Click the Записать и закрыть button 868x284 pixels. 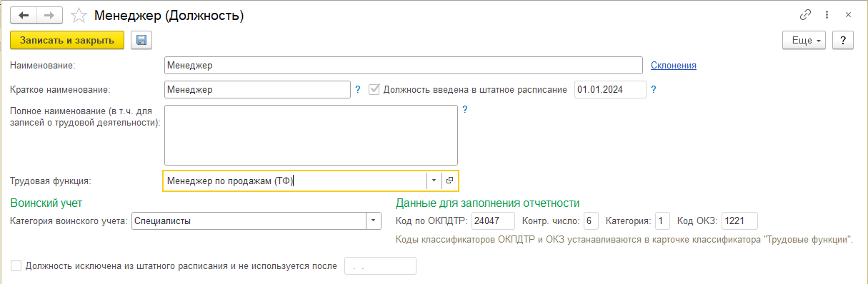[67, 41]
